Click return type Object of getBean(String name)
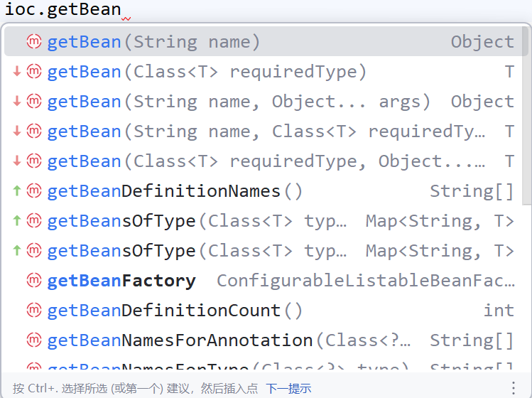The image size is (532, 398). click(x=482, y=42)
